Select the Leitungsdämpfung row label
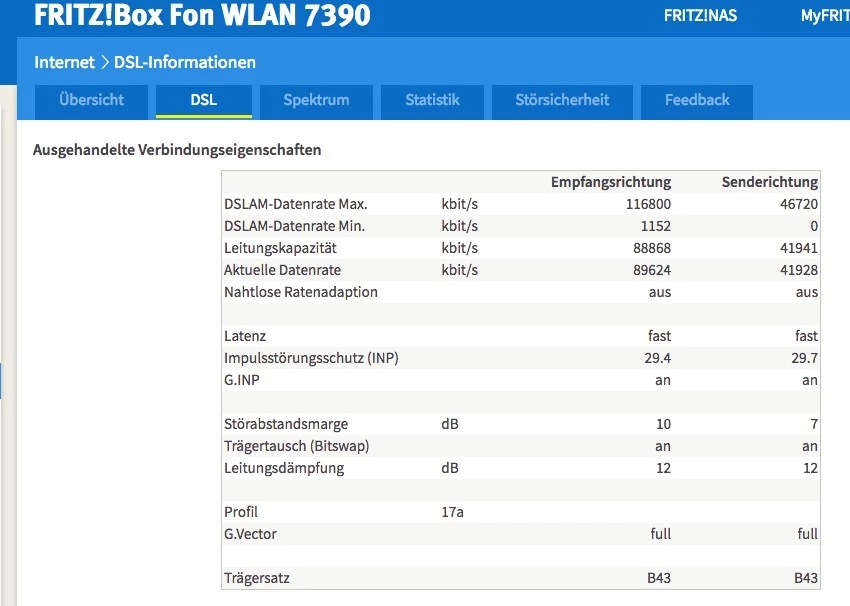Viewport: 850px width, 606px height. 284,468
